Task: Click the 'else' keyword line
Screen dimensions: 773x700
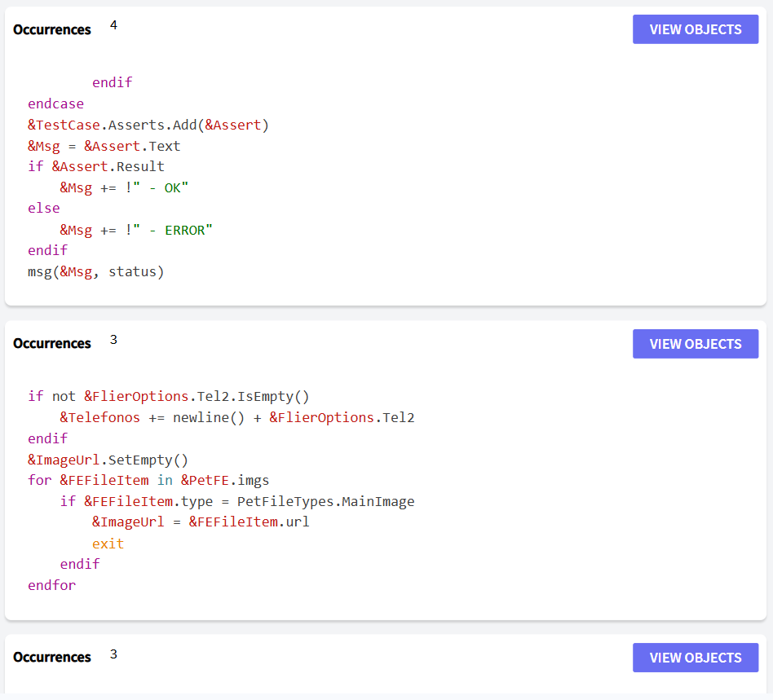Action: (44, 209)
